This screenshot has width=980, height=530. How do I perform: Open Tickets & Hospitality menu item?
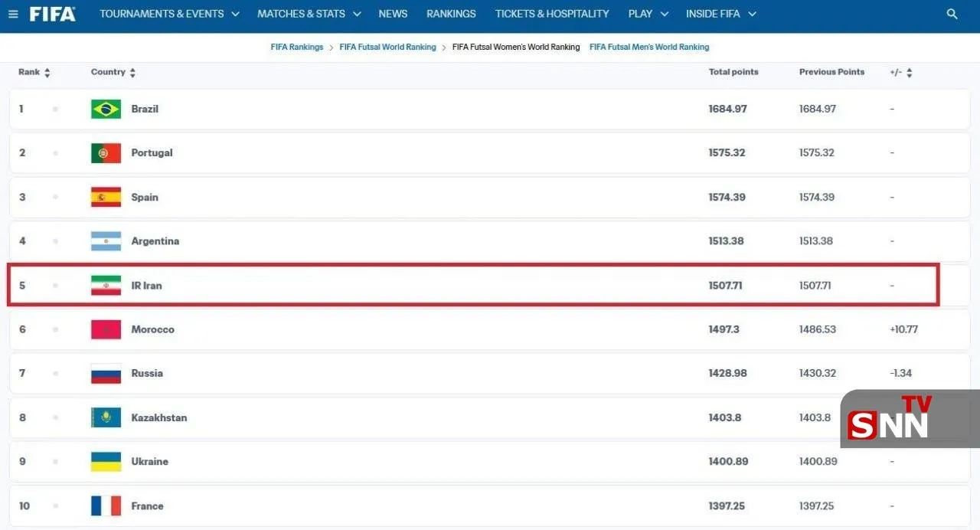(x=552, y=14)
